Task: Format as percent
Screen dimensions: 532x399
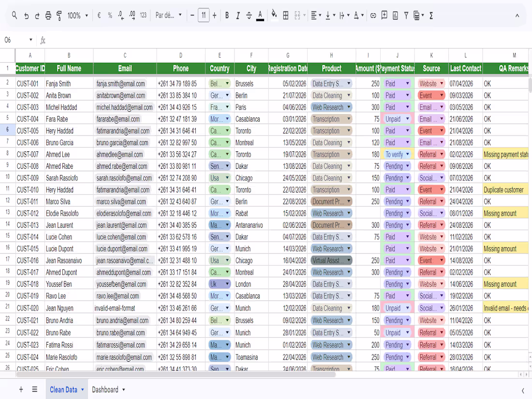Action: click(110, 15)
